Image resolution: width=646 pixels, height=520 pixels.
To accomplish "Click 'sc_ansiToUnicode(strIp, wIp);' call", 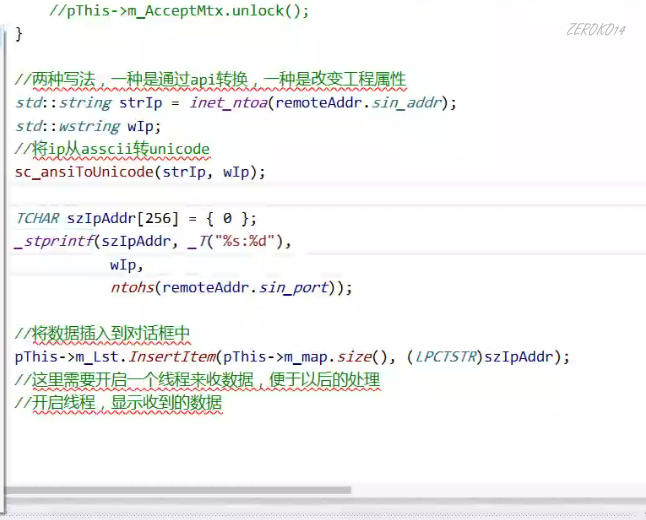I will click(x=140, y=172).
